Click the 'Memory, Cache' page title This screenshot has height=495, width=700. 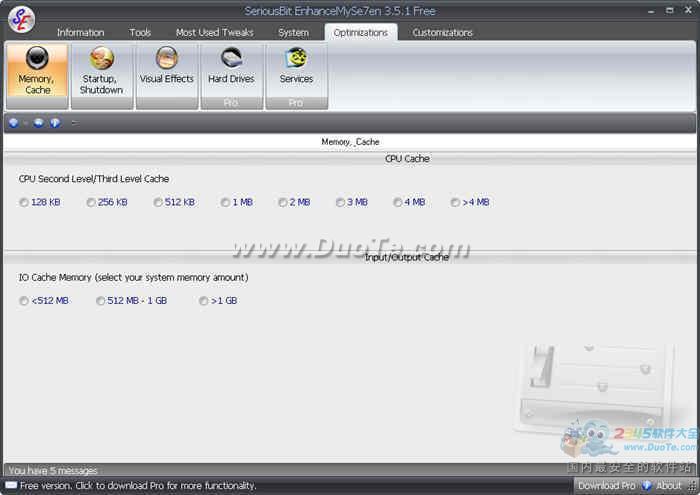350,142
